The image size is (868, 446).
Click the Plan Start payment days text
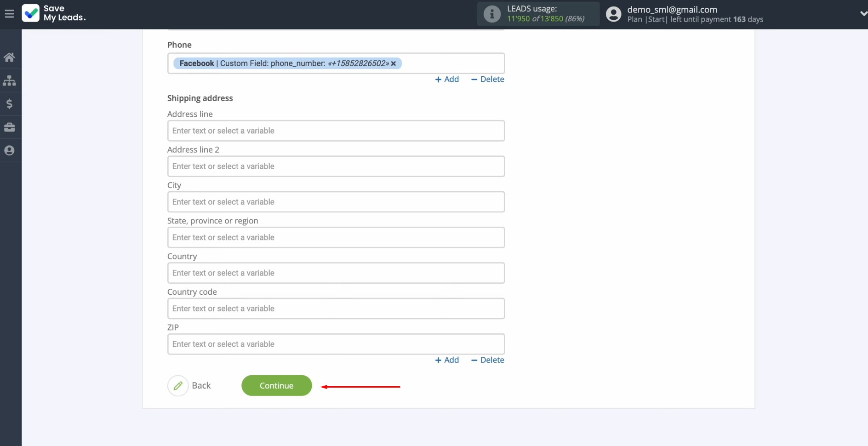click(695, 19)
